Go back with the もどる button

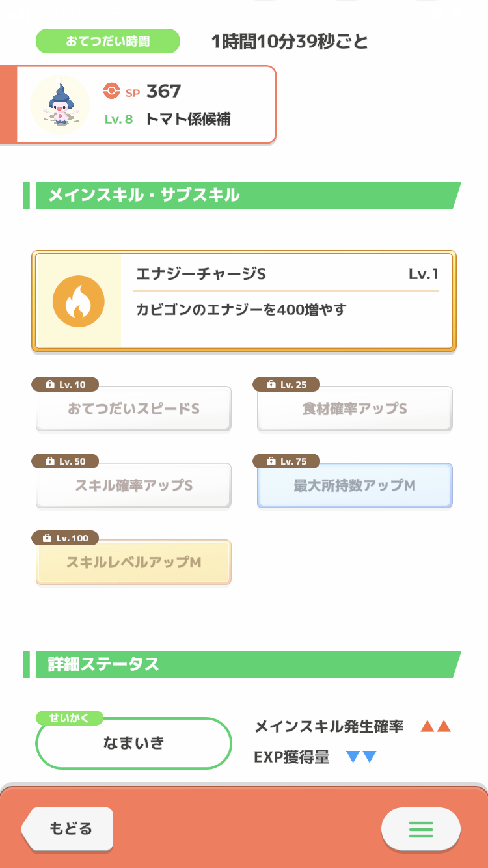[67, 829]
